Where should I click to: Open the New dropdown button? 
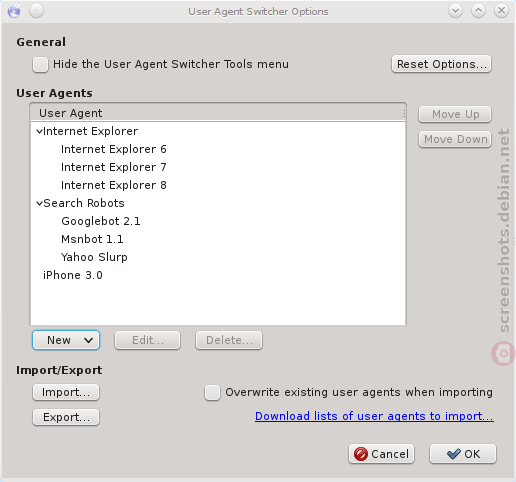tap(66, 340)
